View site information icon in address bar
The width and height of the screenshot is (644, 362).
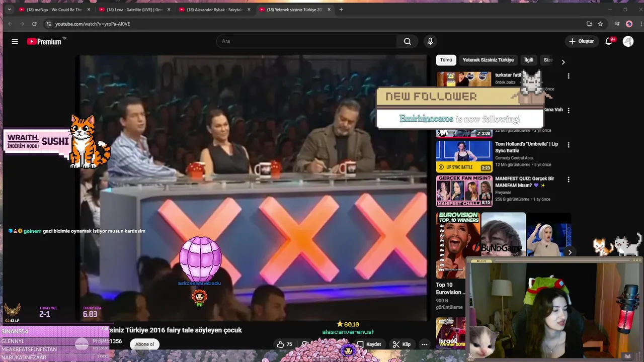[48, 24]
